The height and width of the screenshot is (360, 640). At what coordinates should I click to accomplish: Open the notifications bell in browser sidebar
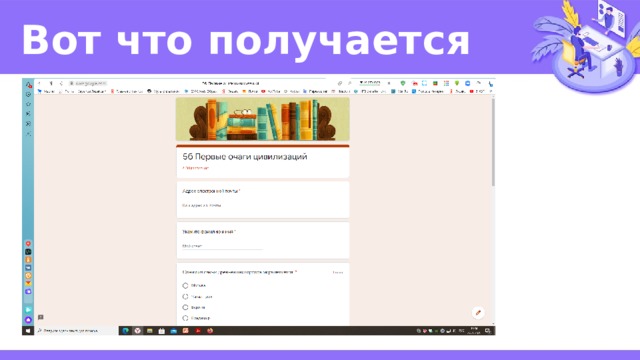point(28,84)
